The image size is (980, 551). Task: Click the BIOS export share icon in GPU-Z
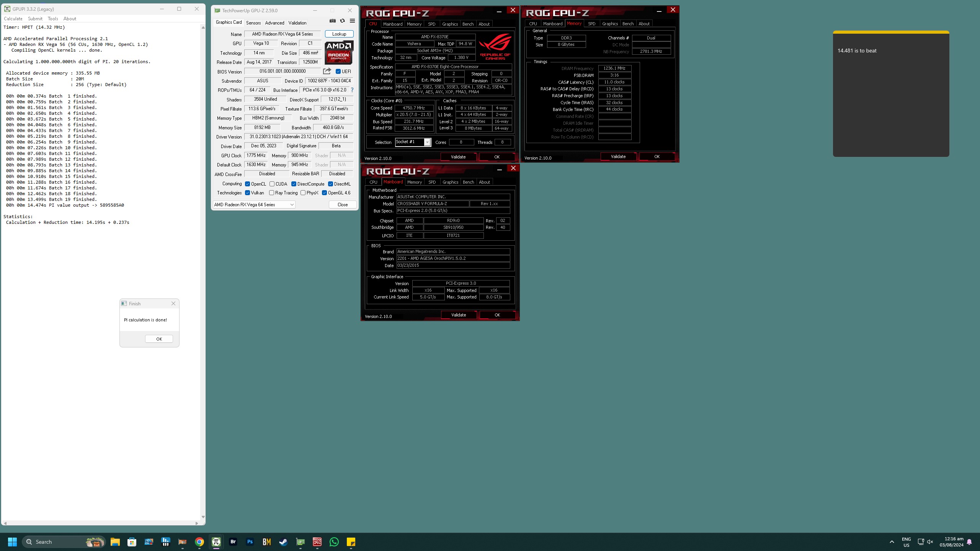tap(327, 71)
